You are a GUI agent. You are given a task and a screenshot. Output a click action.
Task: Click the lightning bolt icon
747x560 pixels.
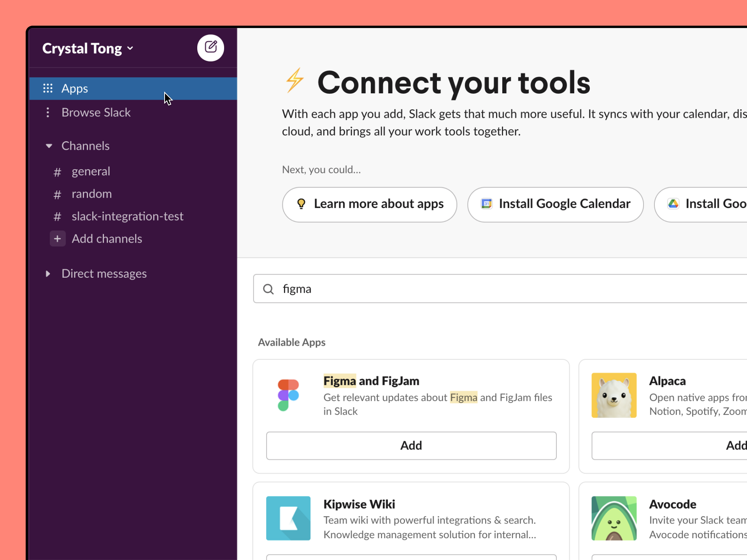[x=295, y=81]
